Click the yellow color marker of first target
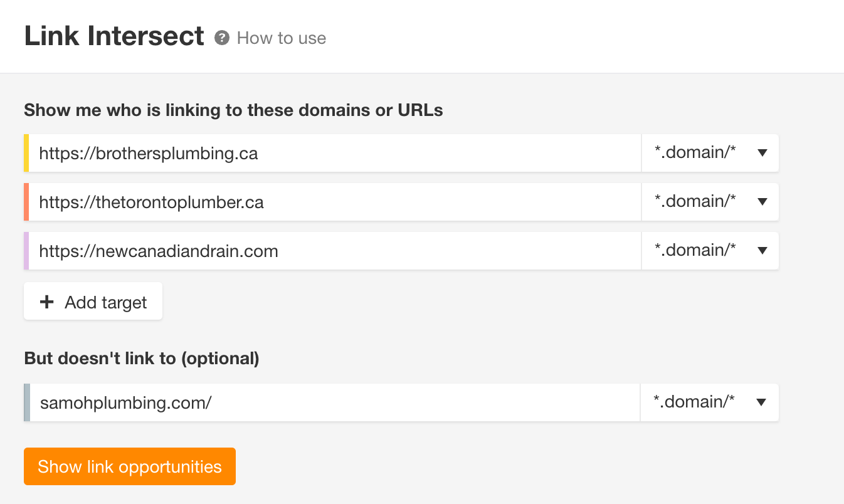Screen dimensions: 844x504 tap(26, 153)
